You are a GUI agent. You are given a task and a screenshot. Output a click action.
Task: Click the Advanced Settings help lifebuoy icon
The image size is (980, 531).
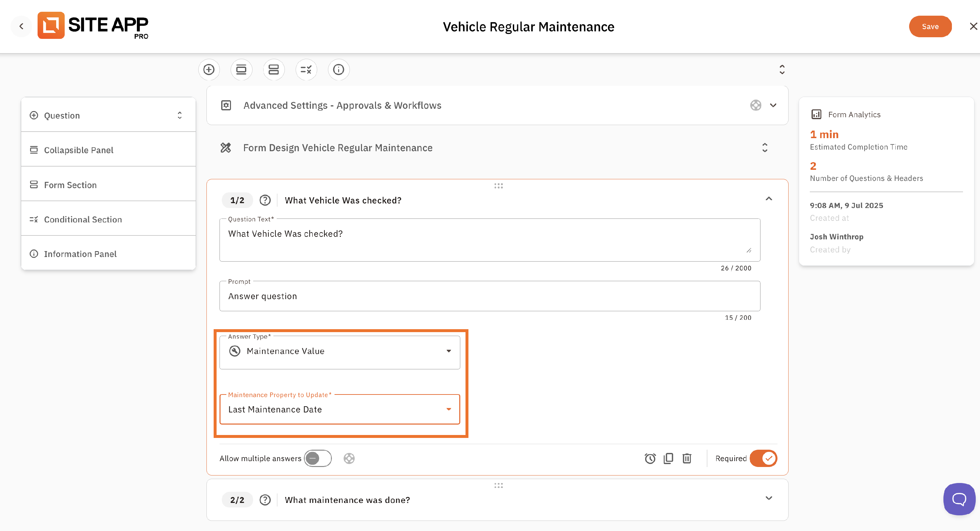(756, 105)
